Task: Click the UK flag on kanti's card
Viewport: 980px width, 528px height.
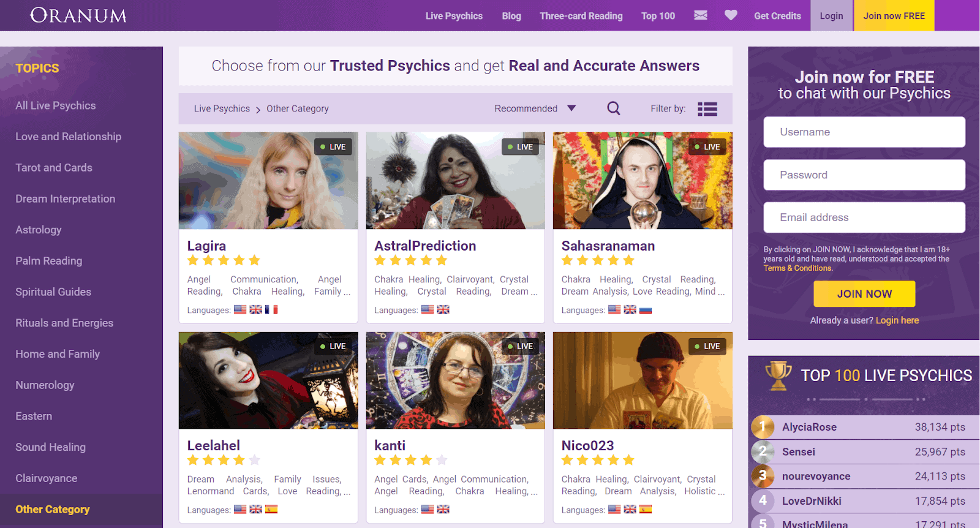Action: [443, 509]
